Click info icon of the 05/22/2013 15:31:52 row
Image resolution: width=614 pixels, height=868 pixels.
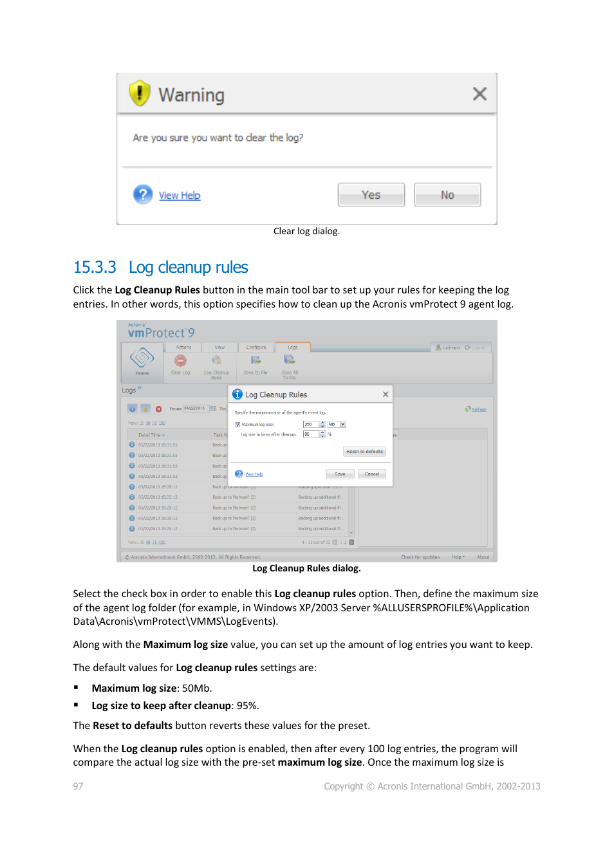click(x=132, y=477)
